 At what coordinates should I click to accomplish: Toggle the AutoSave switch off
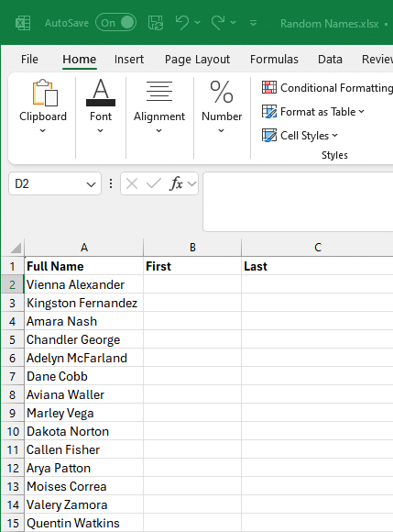pos(115,23)
